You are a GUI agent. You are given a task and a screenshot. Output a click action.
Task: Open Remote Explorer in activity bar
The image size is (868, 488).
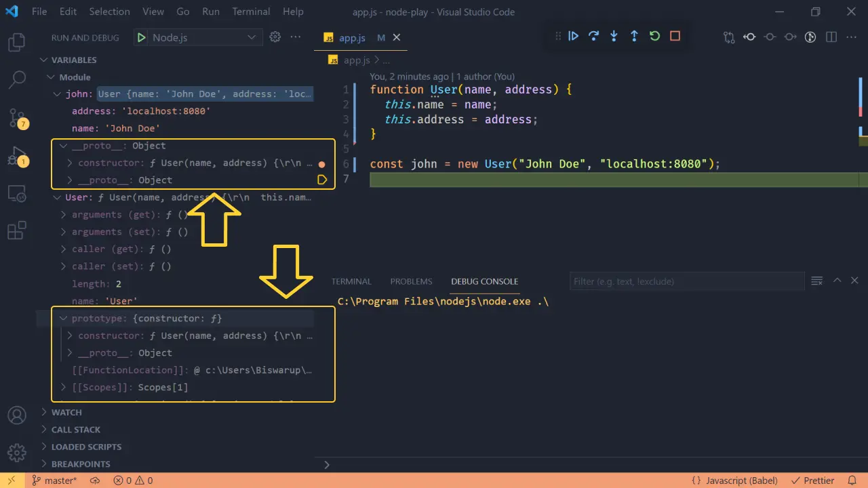(x=16, y=195)
